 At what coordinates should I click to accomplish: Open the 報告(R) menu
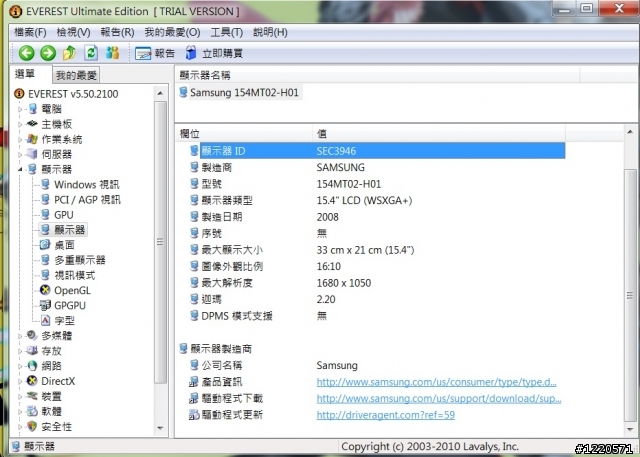pyautogui.click(x=117, y=32)
